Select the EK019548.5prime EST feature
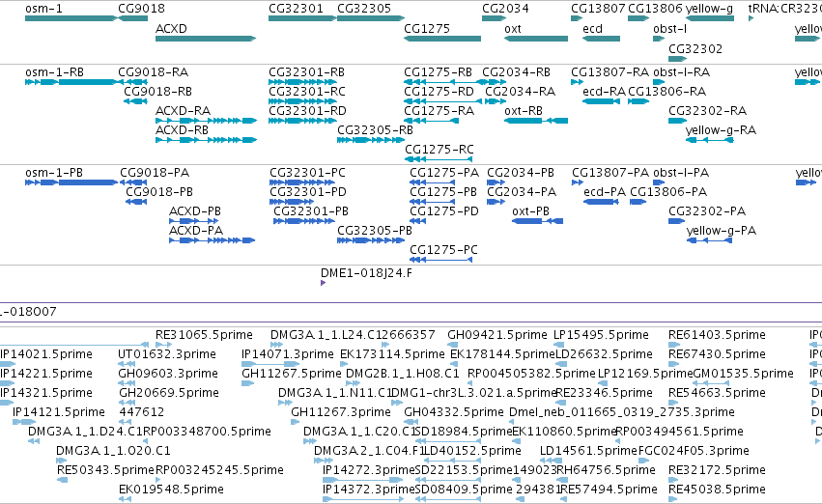Viewport: 822px width, 504px height. coord(125,499)
